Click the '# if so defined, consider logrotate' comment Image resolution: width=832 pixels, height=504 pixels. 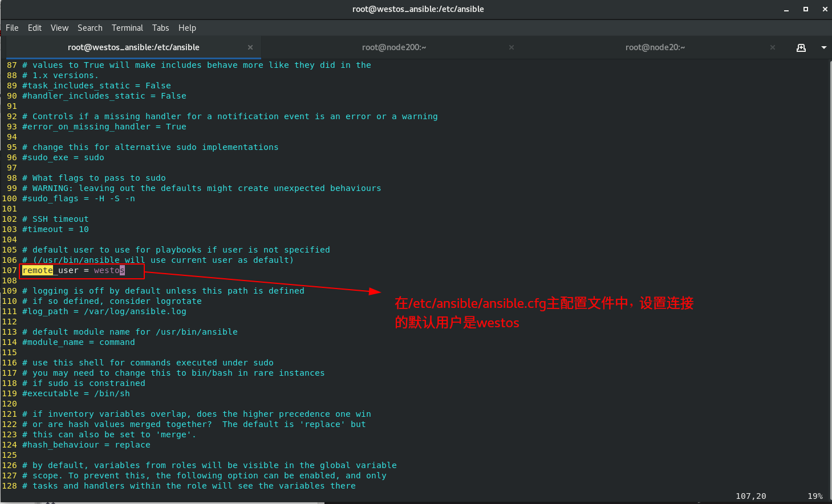click(112, 301)
